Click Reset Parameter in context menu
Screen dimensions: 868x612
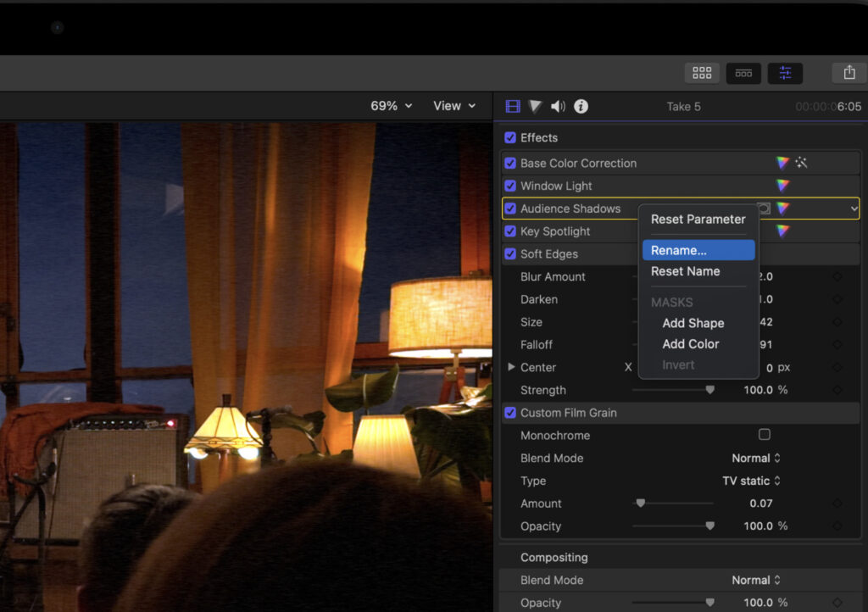698,219
